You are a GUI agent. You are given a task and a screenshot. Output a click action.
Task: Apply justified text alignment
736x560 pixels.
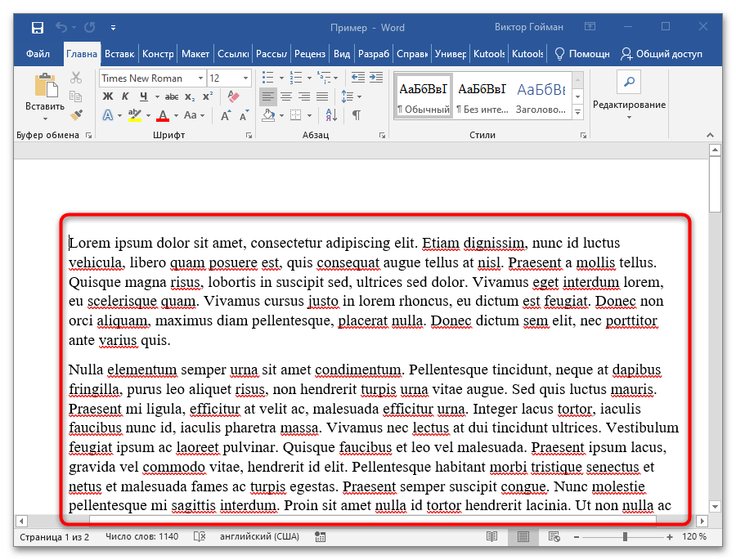pos(322,96)
